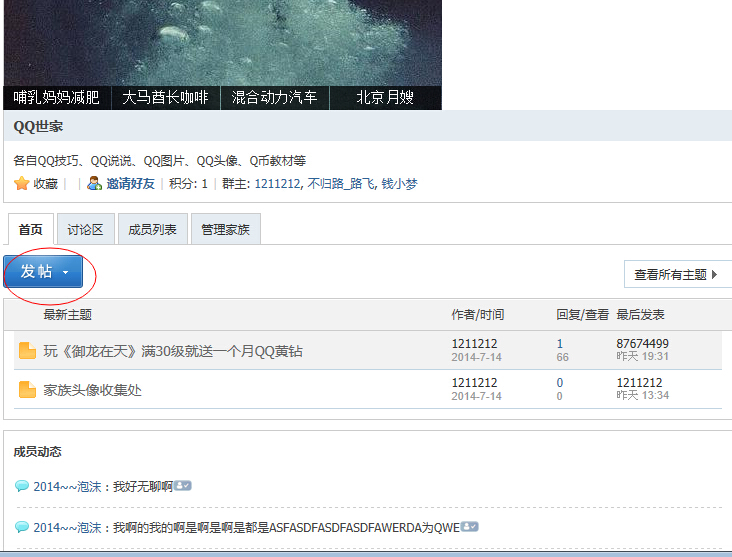Click last poster 87674499

pyautogui.click(x=642, y=344)
